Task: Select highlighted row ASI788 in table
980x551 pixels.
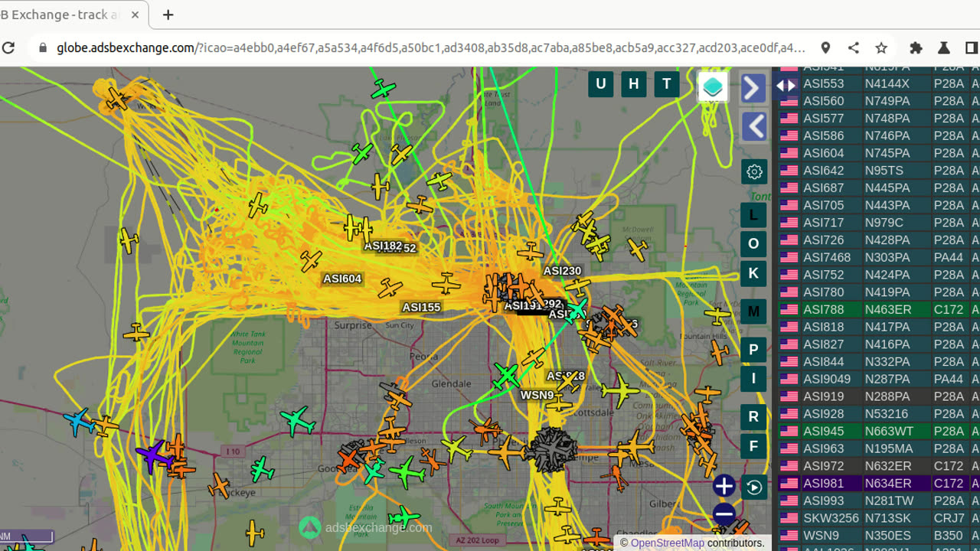Action: [879, 309]
